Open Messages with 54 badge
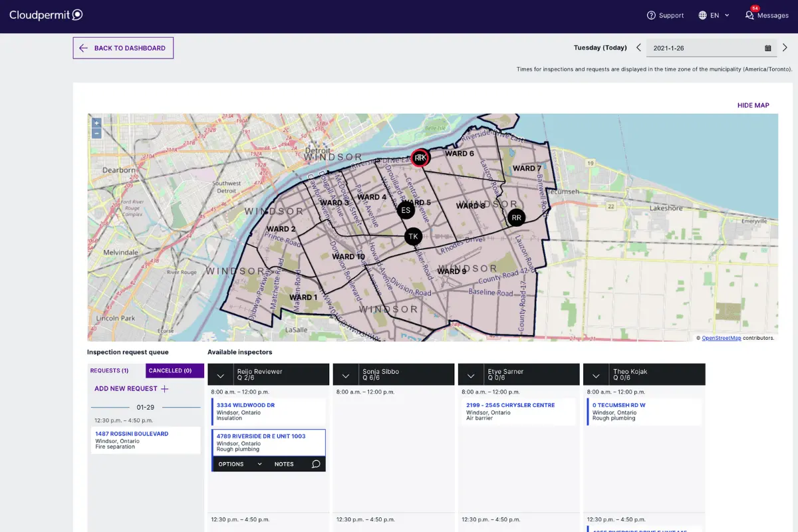798x532 pixels. pyautogui.click(x=767, y=13)
